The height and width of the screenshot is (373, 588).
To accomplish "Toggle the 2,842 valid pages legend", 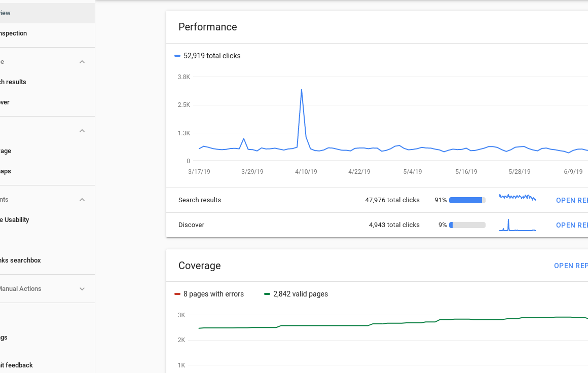I will pyautogui.click(x=296, y=294).
